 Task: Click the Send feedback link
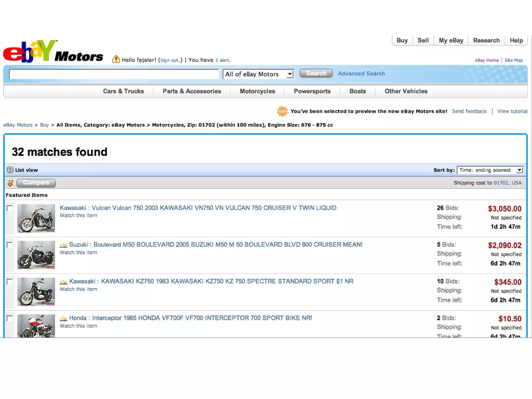(469, 111)
